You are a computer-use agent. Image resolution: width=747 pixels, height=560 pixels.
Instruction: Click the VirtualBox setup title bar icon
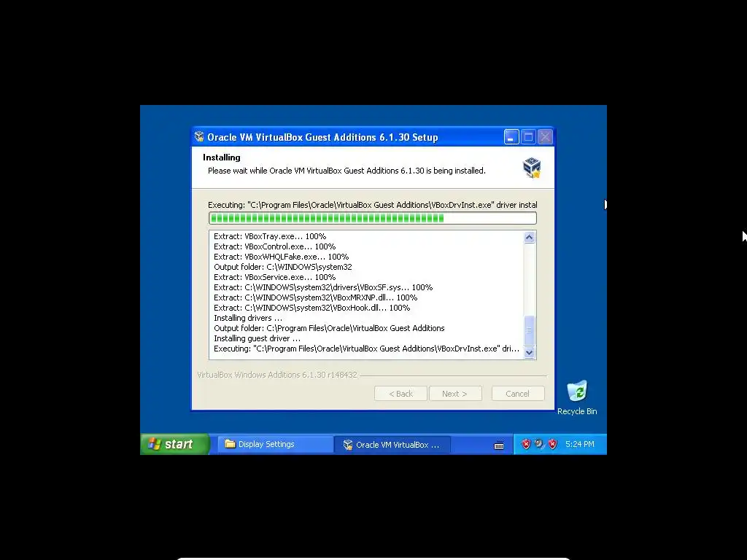point(199,137)
